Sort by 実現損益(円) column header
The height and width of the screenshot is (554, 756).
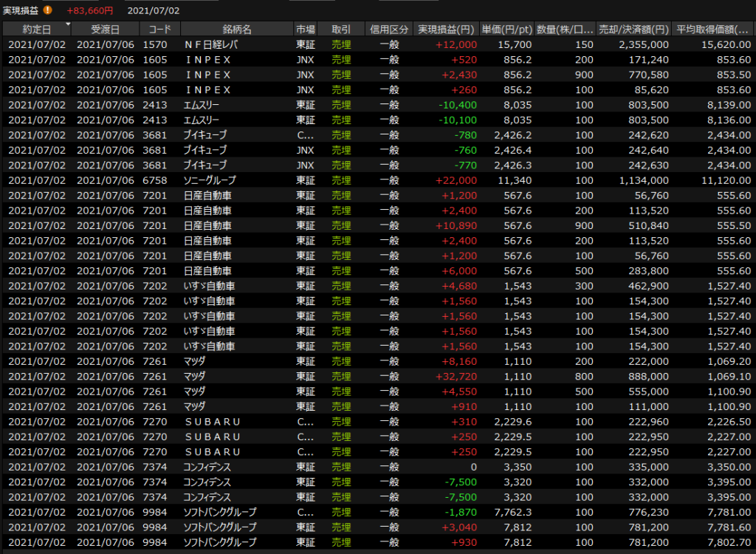coord(446,30)
